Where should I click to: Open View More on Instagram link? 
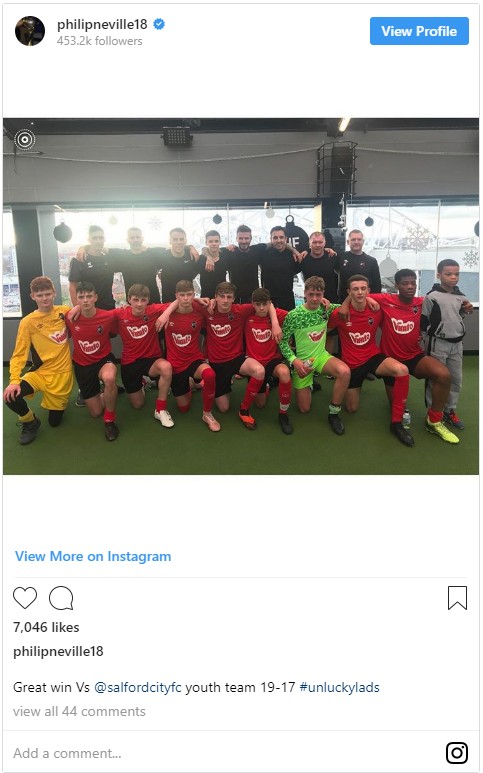(x=93, y=556)
